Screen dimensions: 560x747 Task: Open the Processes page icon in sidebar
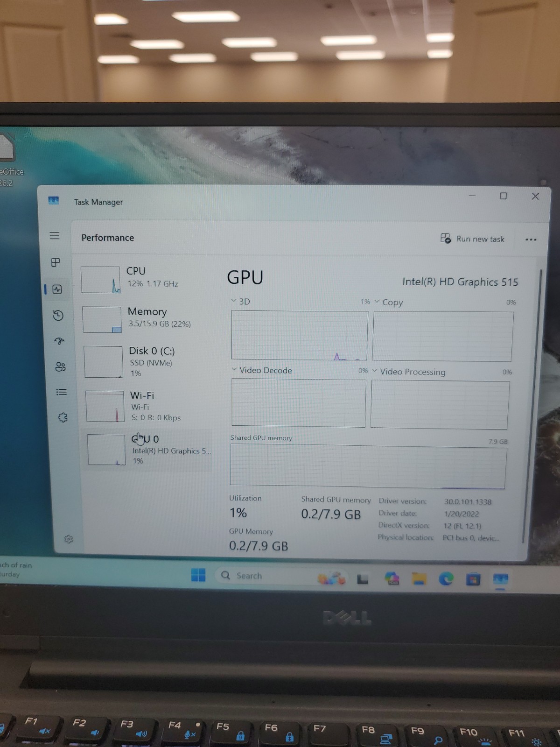coord(56,262)
